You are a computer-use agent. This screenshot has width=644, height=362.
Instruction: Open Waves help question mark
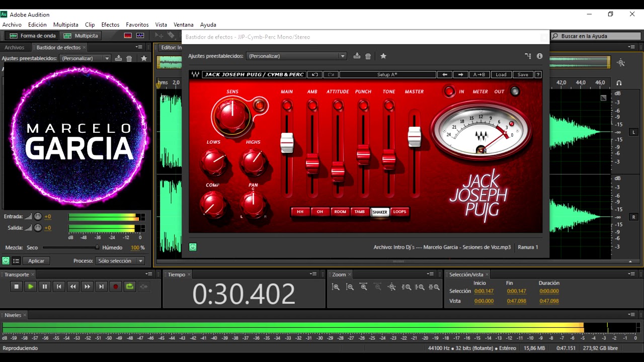click(538, 74)
